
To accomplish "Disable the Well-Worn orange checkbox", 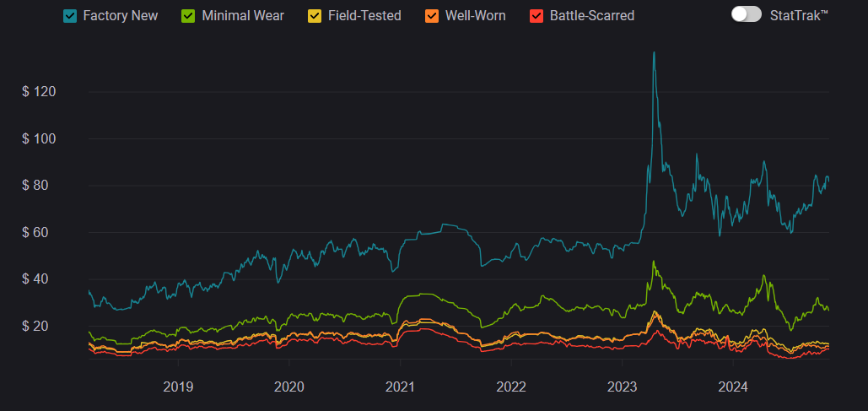I will click(x=431, y=16).
